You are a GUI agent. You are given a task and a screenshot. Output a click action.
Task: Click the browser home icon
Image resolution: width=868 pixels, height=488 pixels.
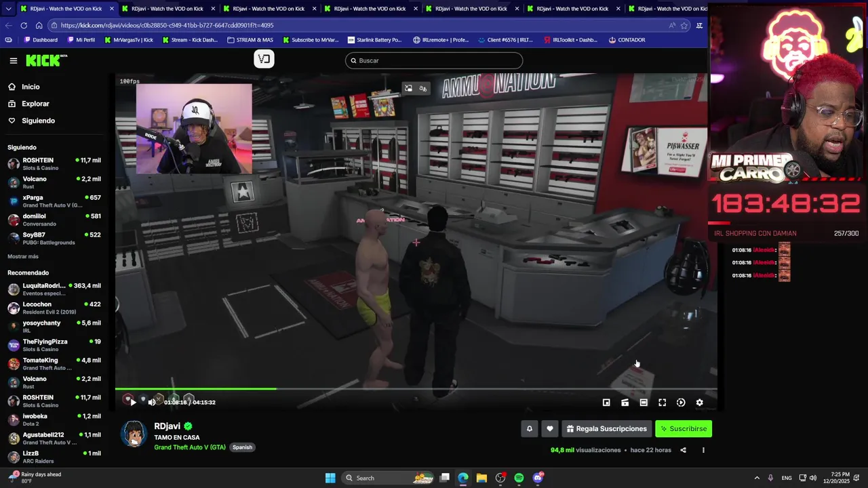tap(39, 25)
